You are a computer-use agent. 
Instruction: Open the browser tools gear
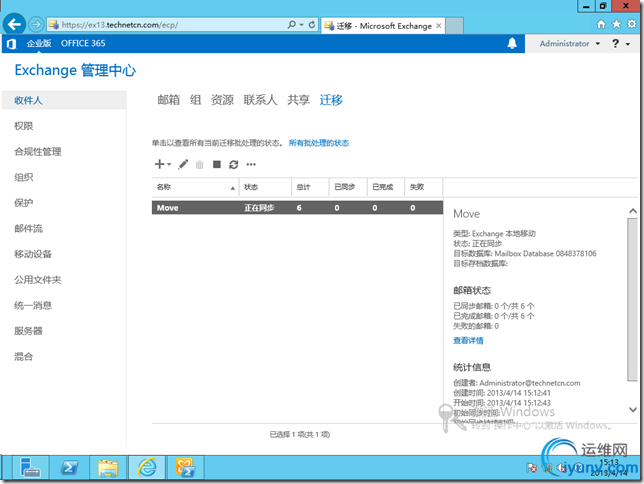click(632, 24)
